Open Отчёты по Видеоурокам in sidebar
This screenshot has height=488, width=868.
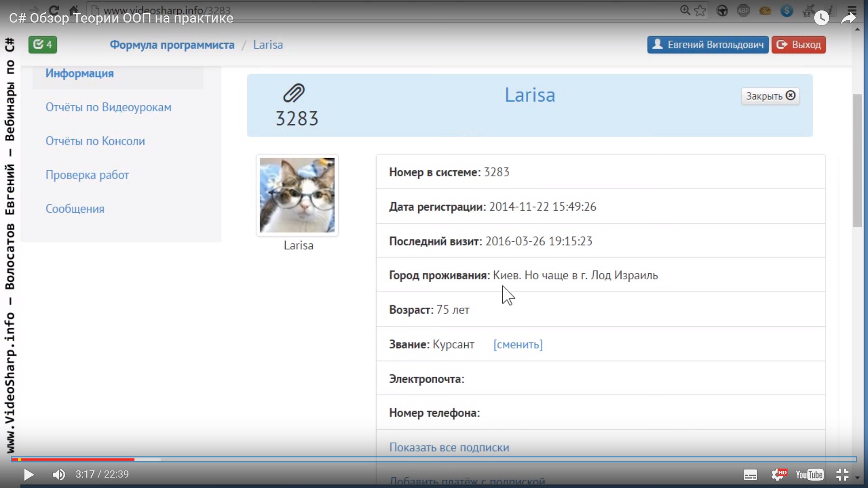[108, 107]
